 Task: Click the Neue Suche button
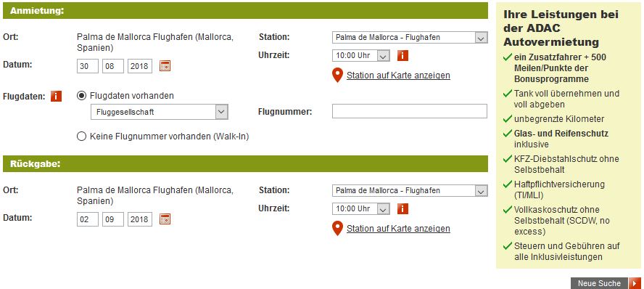pyautogui.click(x=599, y=283)
